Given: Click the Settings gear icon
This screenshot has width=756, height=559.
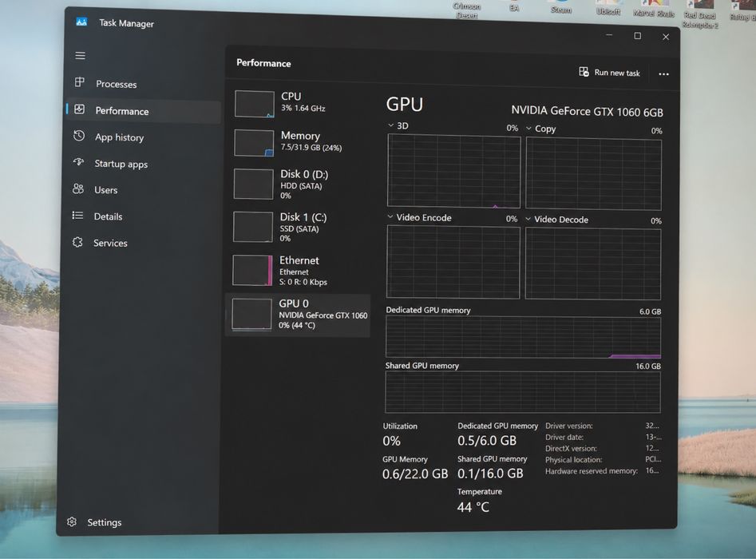Looking at the screenshot, I should [72, 521].
